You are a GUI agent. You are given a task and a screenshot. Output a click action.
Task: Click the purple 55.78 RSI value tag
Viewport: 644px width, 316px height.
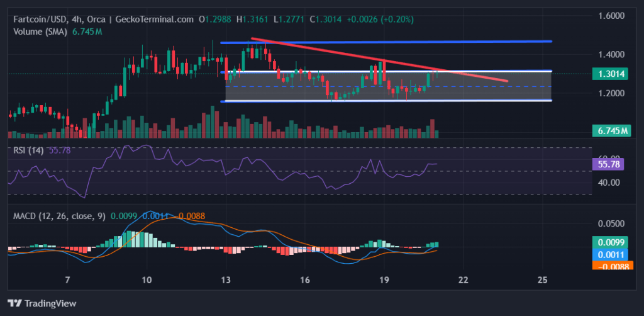point(611,164)
